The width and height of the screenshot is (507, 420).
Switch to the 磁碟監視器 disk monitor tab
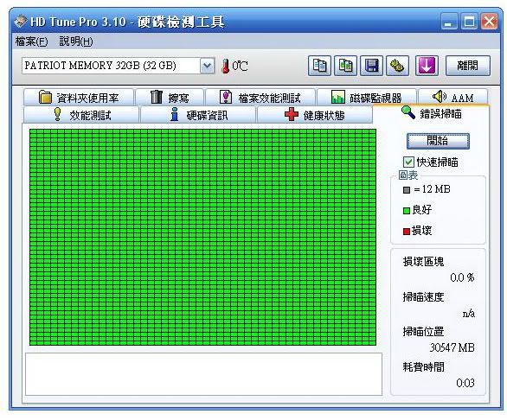tap(366, 97)
